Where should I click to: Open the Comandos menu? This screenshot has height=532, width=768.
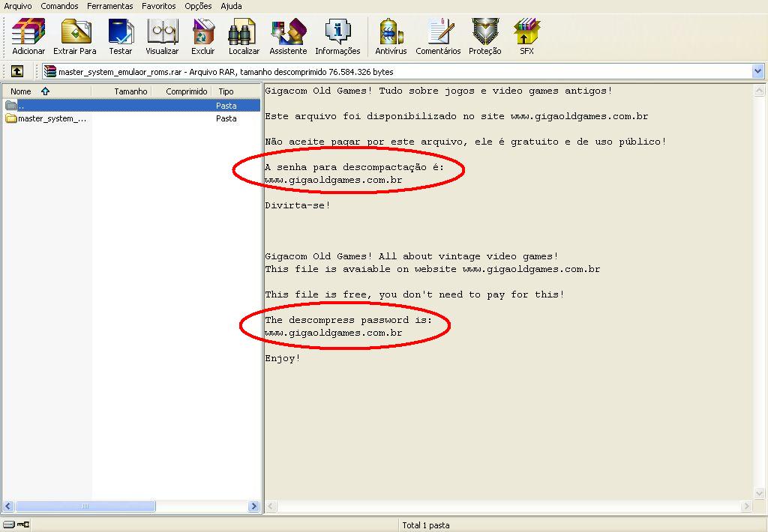[59, 6]
